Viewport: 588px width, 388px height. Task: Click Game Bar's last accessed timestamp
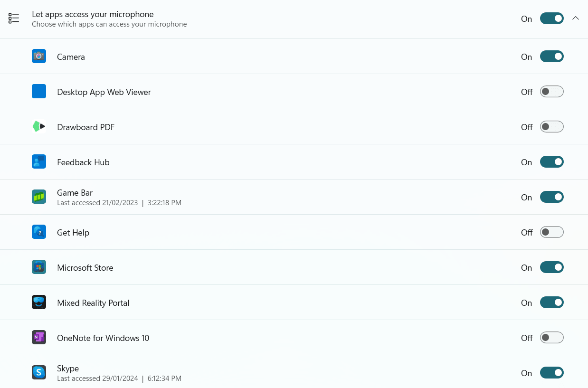(119, 202)
